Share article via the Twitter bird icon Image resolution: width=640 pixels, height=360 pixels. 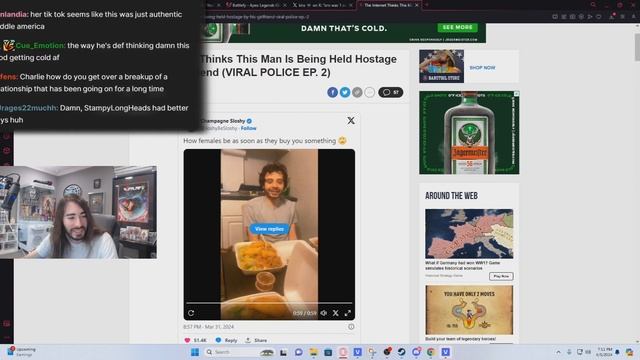coord(345,92)
